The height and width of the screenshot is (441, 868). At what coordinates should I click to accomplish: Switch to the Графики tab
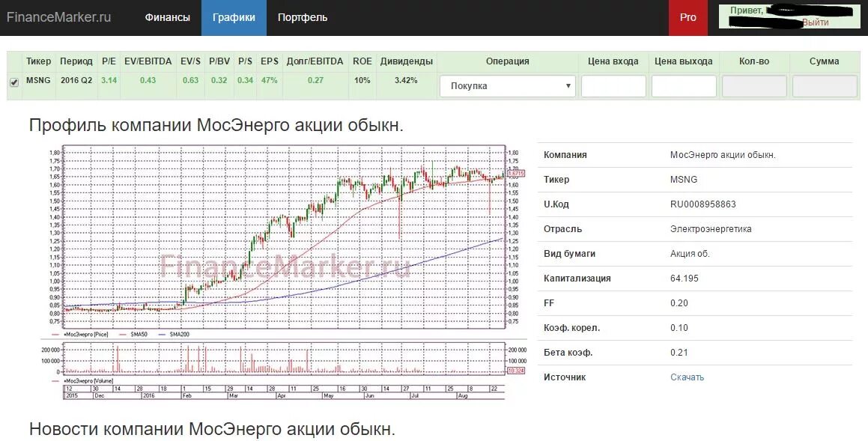pos(234,18)
